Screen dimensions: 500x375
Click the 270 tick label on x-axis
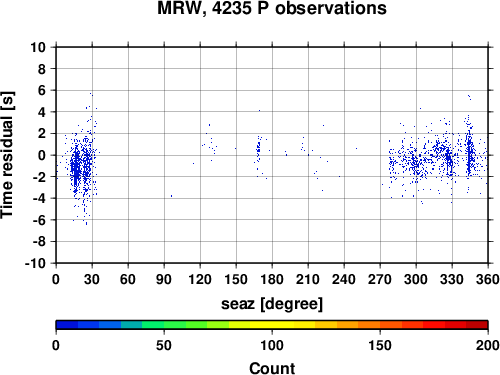tap(380, 279)
